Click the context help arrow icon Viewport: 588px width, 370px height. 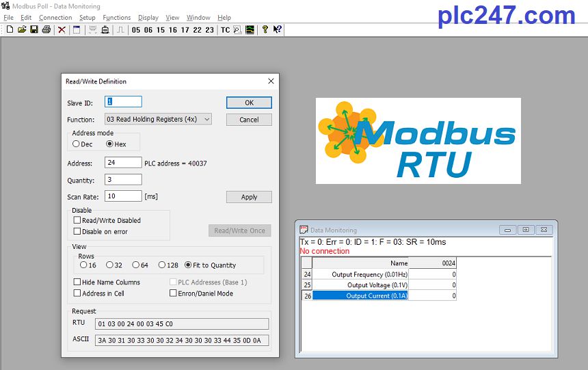click(x=277, y=29)
